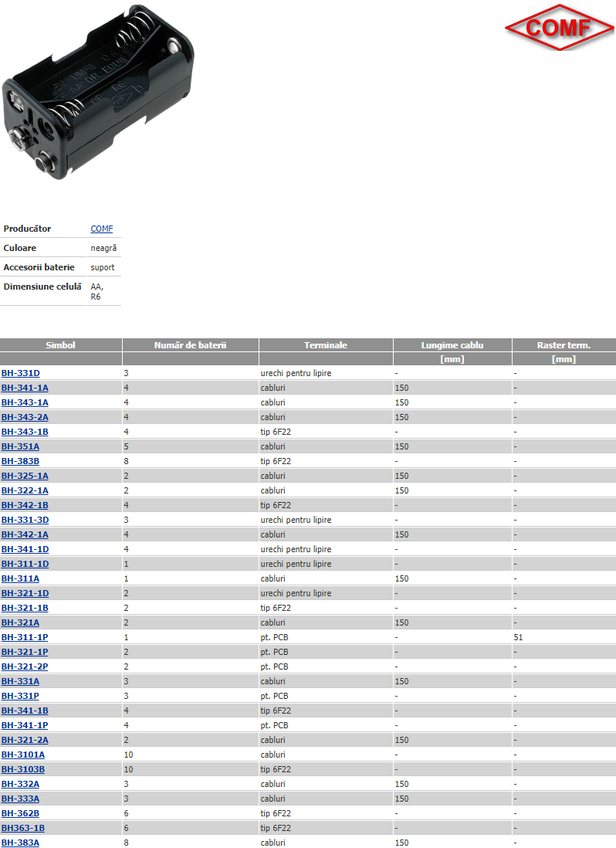Select battery count 6 in BH-362B row
Image resolution: width=616 pixels, height=848 pixels.
[127, 813]
